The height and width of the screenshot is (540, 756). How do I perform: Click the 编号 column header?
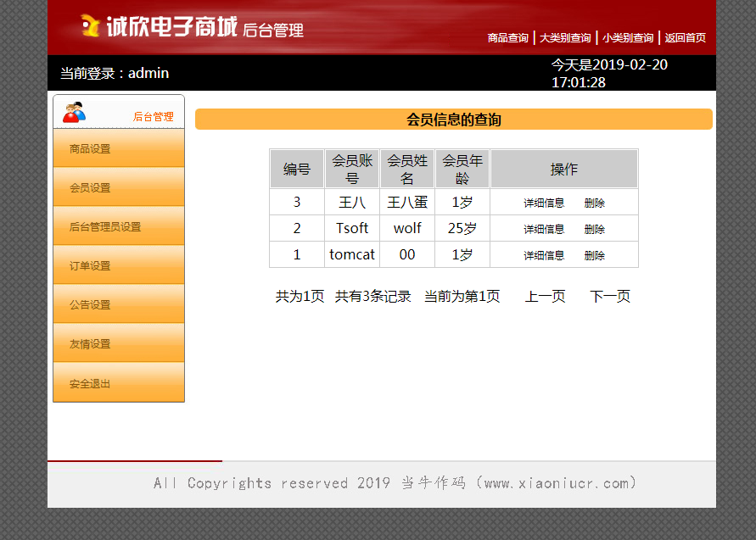point(296,169)
